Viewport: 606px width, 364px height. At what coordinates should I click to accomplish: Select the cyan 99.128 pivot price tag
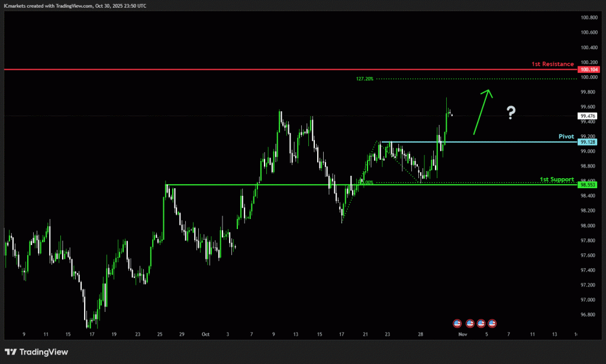[x=588, y=142]
